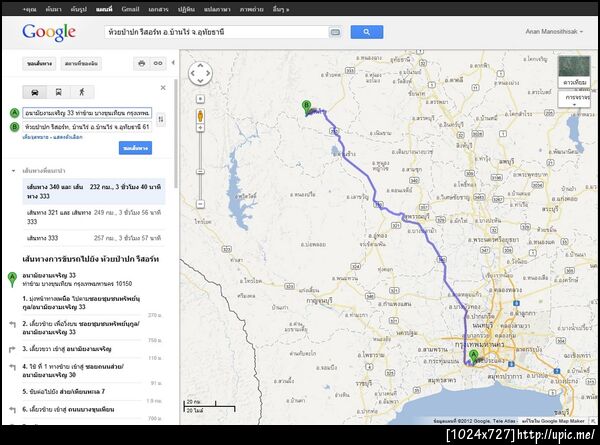Open Documents in the top bar
This screenshot has height=445, width=600.
point(158,9)
